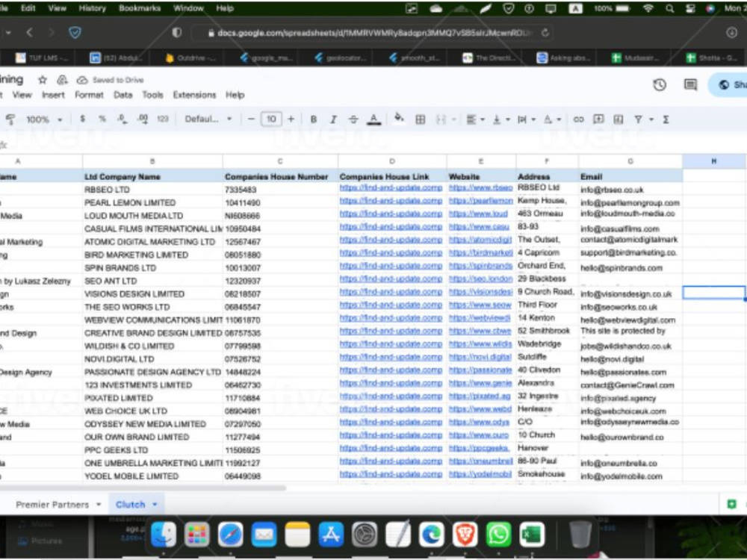Open the Default font dropdown
The height and width of the screenshot is (560, 747).
click(x=208, y=119)
